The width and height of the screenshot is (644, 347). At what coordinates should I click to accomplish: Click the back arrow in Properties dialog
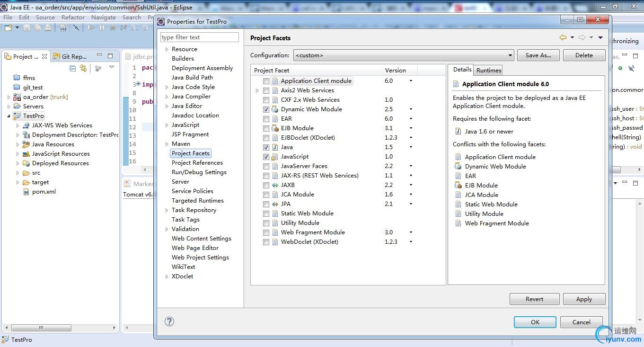(x=563, y=38)
